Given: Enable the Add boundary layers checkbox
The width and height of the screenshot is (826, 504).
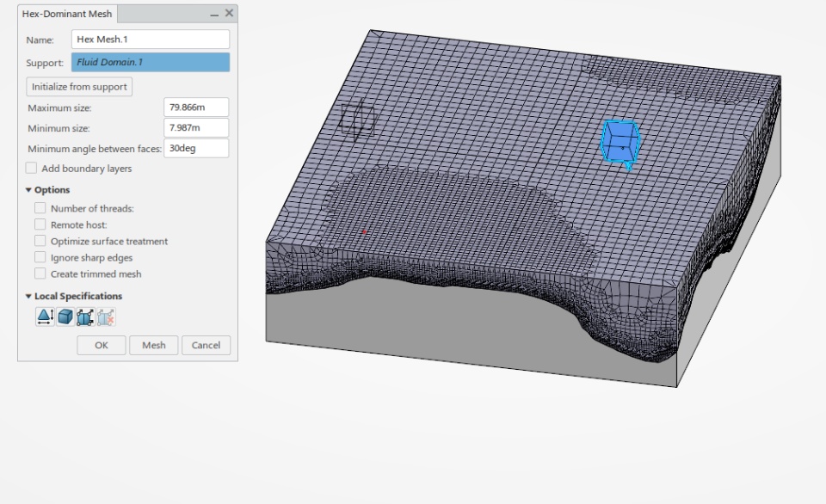Looking at the screenshot, I should click(31, 168).
